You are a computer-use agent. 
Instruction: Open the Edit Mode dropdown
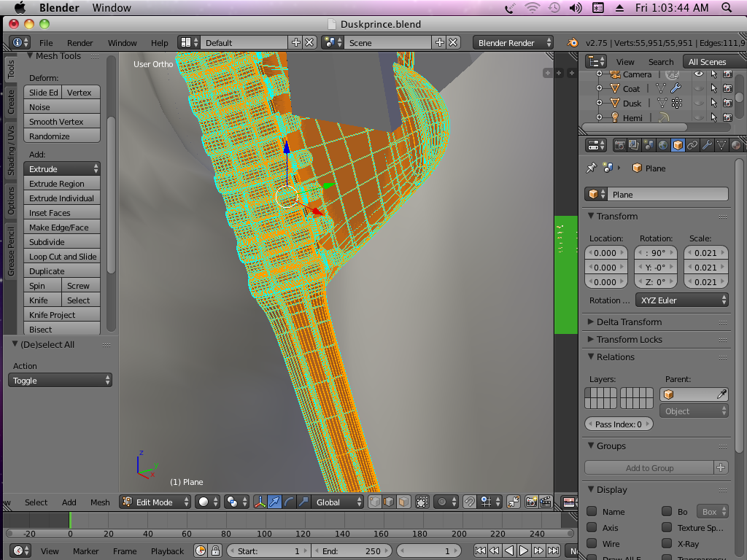(x=156, y=502)
